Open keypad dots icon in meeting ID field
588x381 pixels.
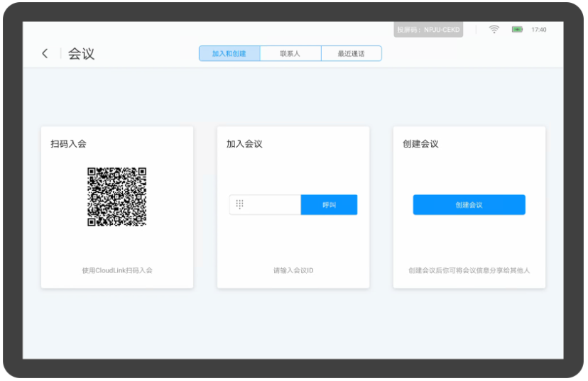239,204
